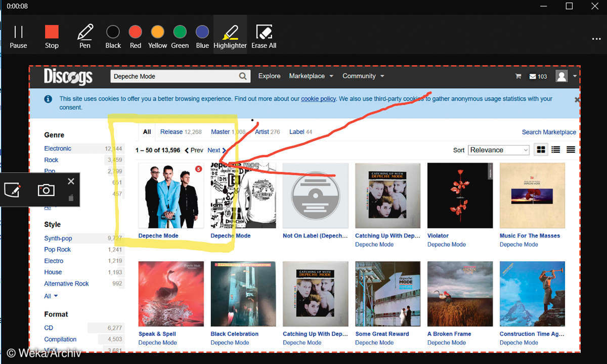Switch to compact text-only view
Image resolution: width=607 pixels, height=364 pixels.
[571, 150]
